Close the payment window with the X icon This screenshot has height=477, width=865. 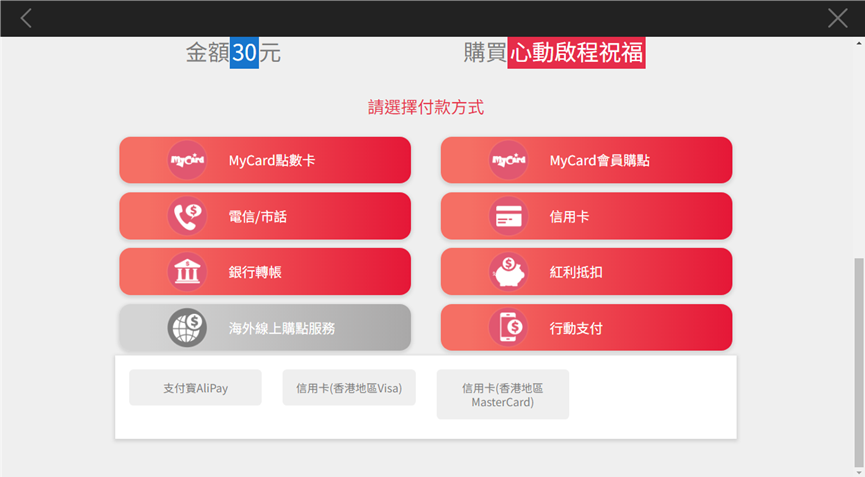point(837,18)
